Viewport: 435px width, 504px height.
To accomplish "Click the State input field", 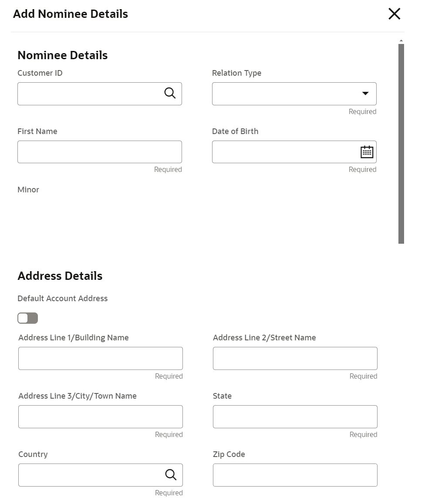I will 295,417.
